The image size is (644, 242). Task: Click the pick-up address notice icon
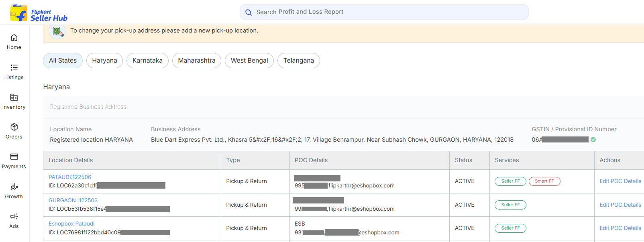(57, 31)
